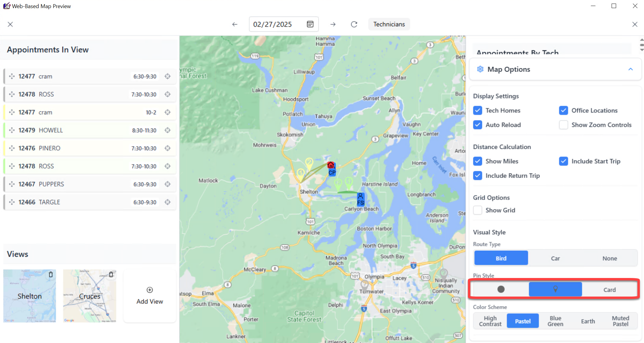Select Card pin style
The height and width of the screenshot is (343, 644).
[609, 290]
